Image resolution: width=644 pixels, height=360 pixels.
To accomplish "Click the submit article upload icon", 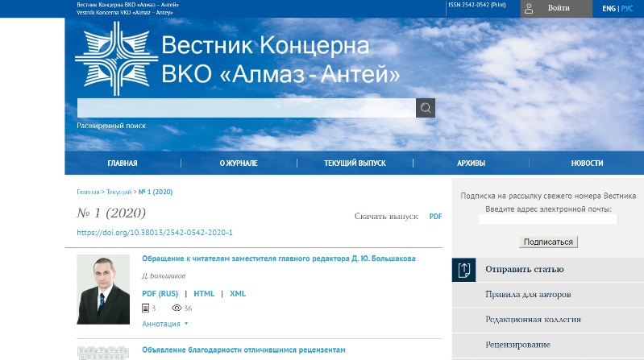I will 464,270.
